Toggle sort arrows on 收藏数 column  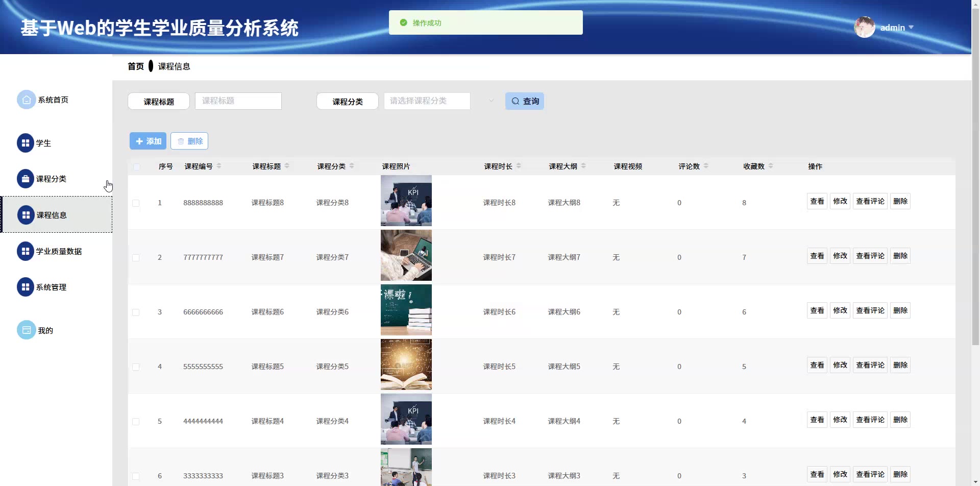point(771,166)
